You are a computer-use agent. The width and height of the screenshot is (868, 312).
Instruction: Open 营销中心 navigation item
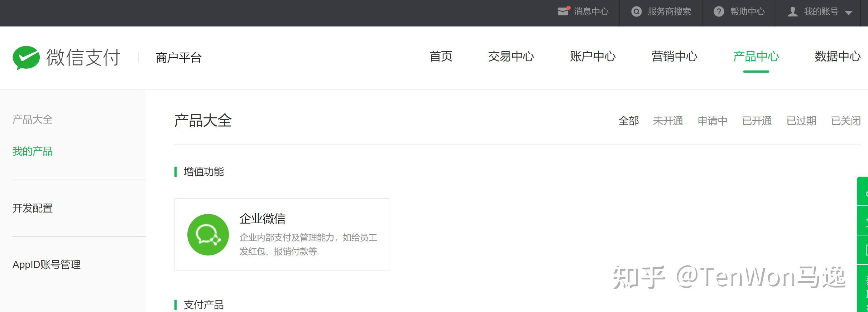(x=674, y=57)
